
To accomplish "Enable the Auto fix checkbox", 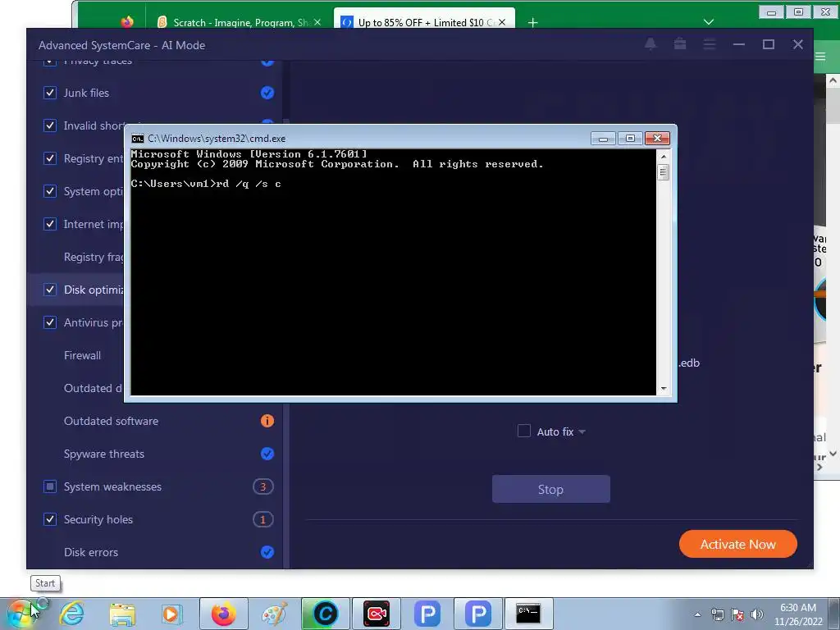I will coord(524,431).
